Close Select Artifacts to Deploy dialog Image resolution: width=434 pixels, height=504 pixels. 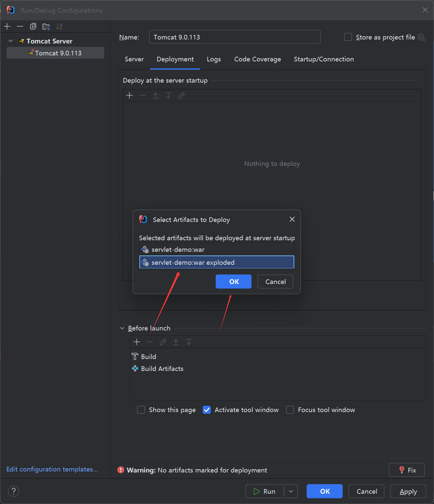point(292,219)
